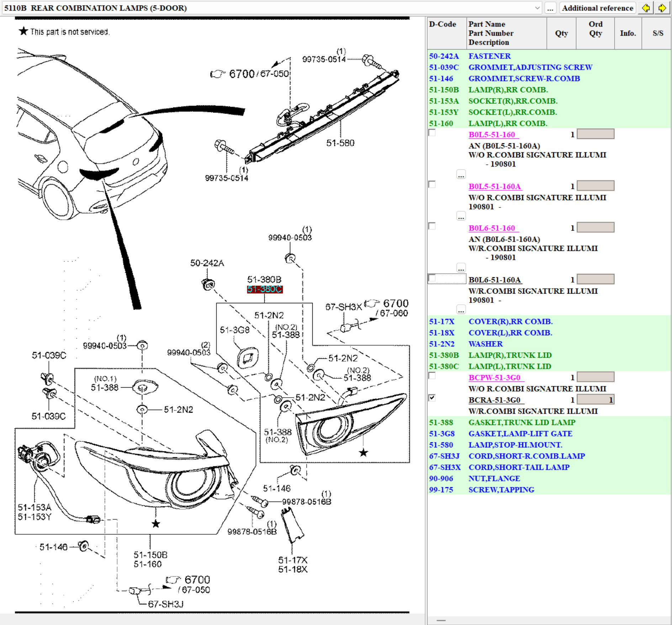This screenshot has width=672, height=625.
Task: Uncheck the BCRA-51-3G0 part checkbox
Action: [x=432, y=398]
